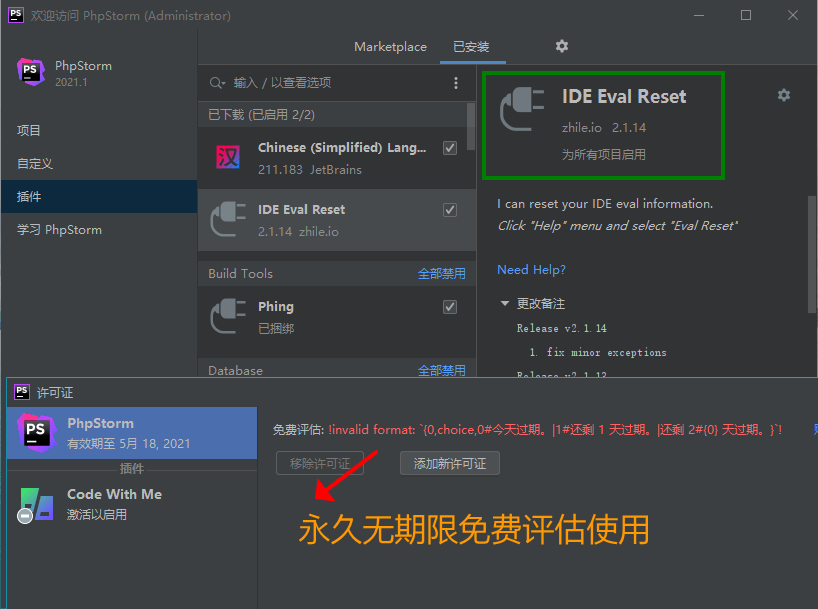Image resolution: width=818 pixels, height=609 pixels.
Task: Click the IDE Eval Reset plug icon in list
Action: (228, 219)
